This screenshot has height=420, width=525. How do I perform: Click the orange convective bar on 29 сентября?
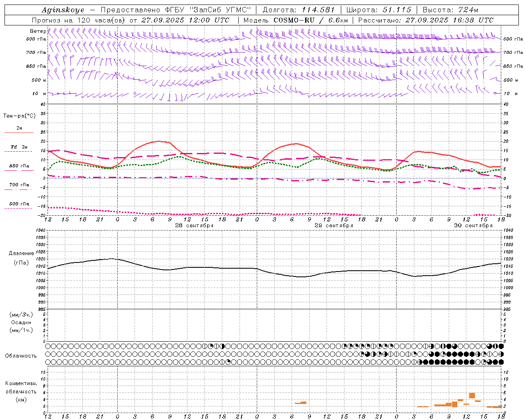click(x=301, y=403)
